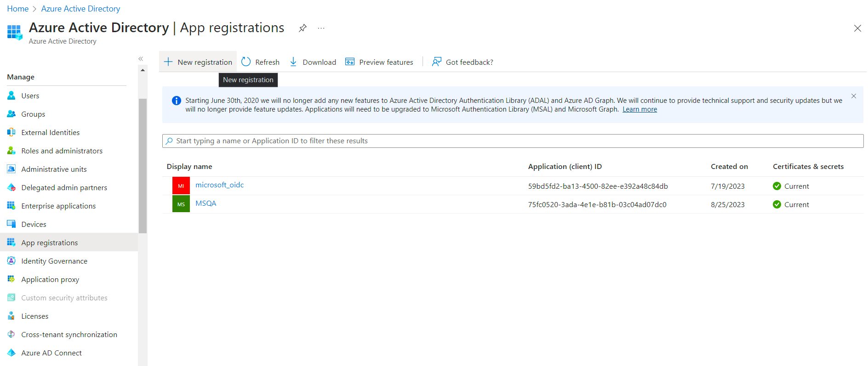Click the Refresh button label
The image size is (868, 366).
click(x=267, y=62)
